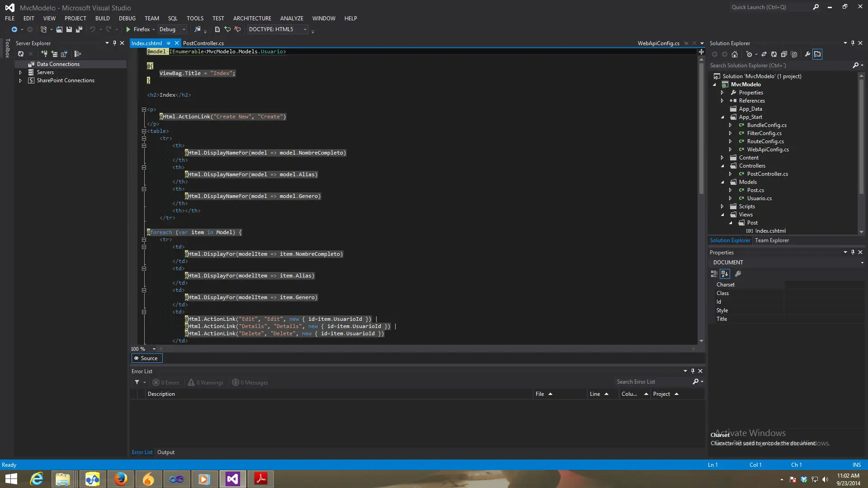
Task: Click the code editor horizontal scrollbar
Action: pyautogui.click(x=427, y=349)
